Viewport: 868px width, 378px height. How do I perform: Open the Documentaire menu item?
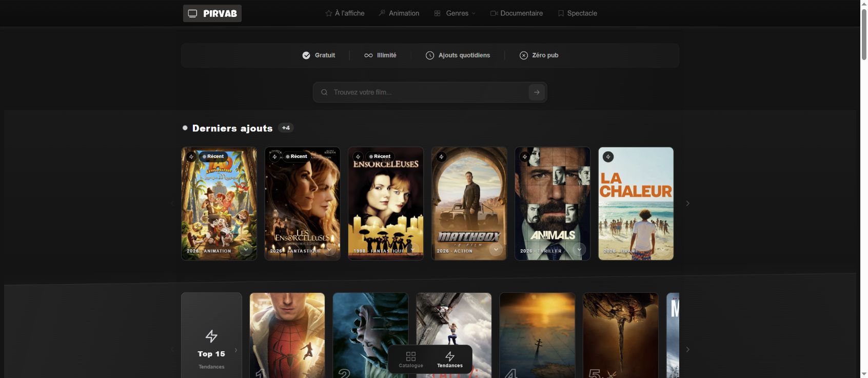pos(517,13)
